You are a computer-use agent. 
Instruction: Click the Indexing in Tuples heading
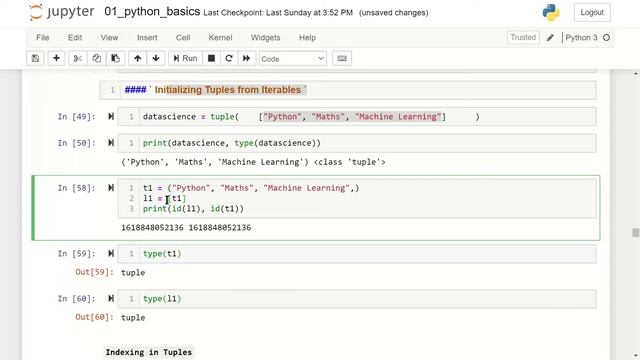click(149, 352)
